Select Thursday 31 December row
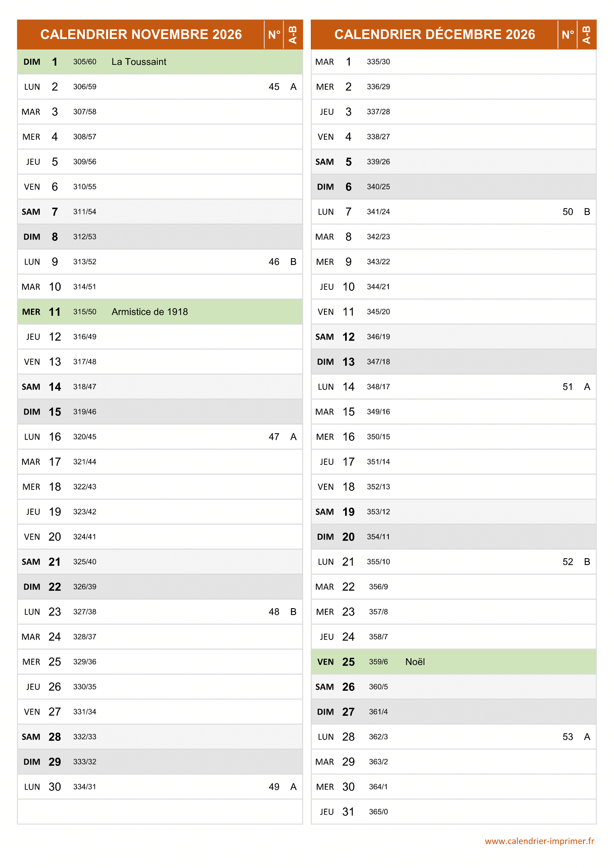The image size is (614, 868). pyautogui.click(x=454, y=812)
